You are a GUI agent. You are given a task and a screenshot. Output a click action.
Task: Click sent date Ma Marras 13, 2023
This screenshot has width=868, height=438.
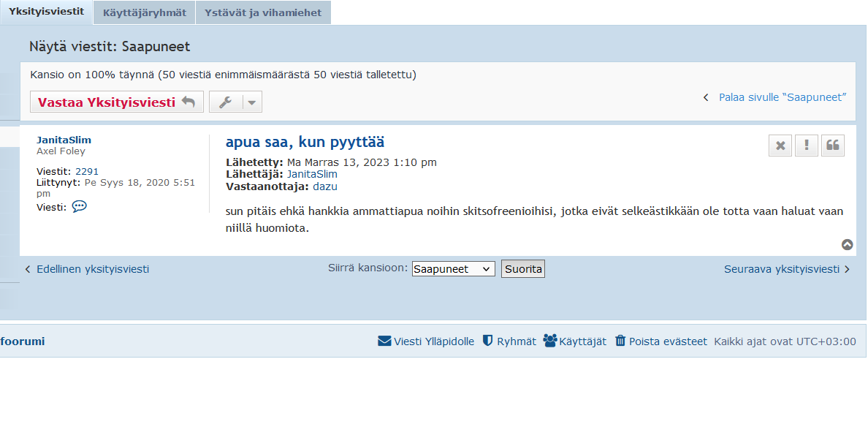[x=362, y=162]
